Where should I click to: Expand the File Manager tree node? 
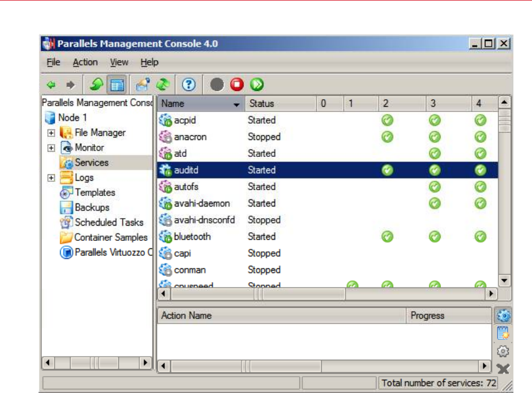pos(51,133)
